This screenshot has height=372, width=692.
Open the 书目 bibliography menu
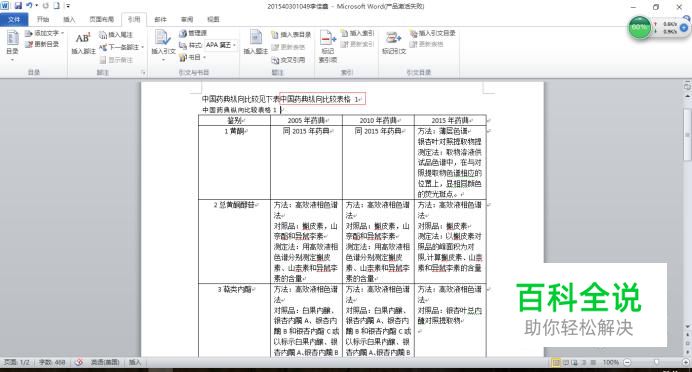click(x=192, y=57)
